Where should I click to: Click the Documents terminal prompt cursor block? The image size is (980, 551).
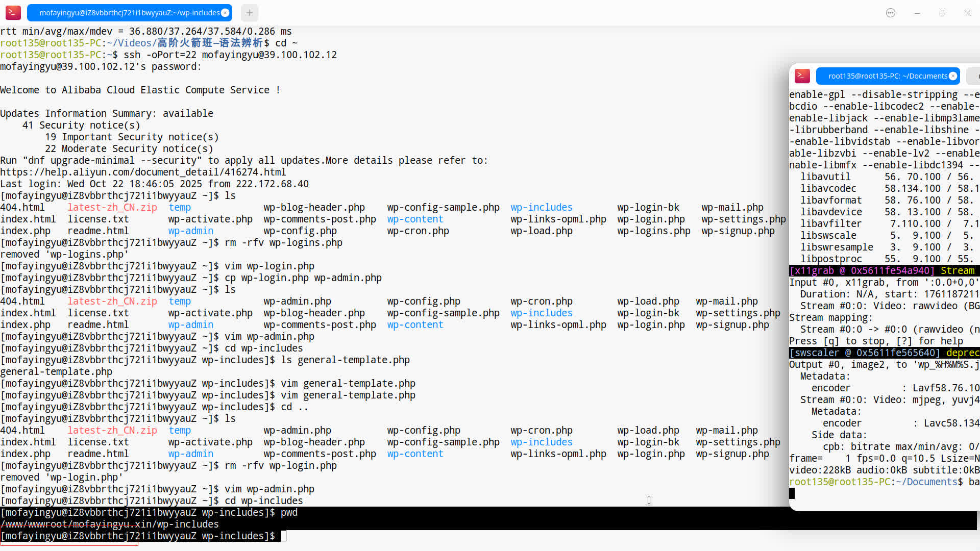click(x=792, y=493)
